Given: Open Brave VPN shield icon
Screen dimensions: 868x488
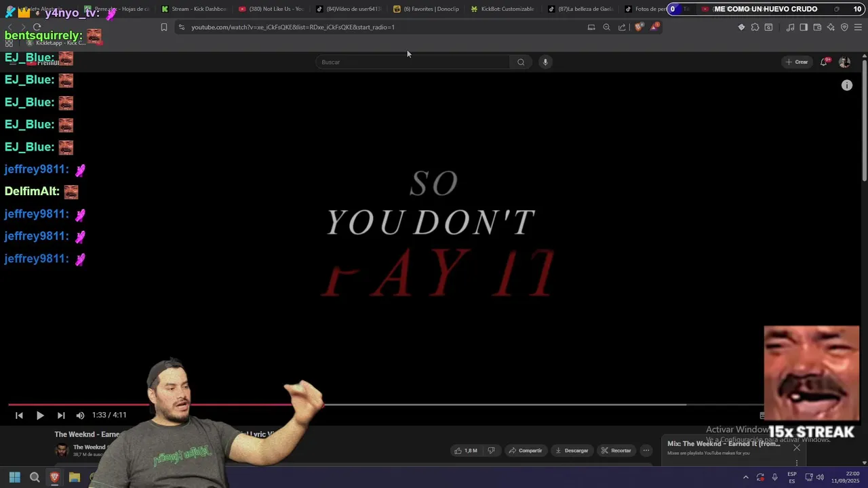Looking at the screenshot, I should click(x=844, y=27).
